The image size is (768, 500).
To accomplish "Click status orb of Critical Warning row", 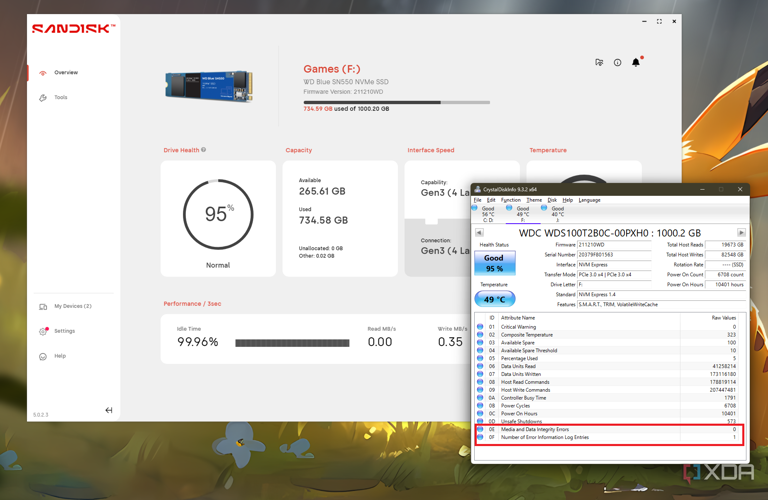I will pyautogui.click(x=480, y=327).
